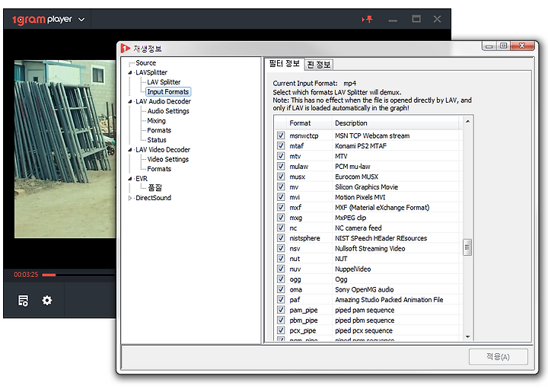The width and height of the screenshot is (548, 392).
Task: Switch to the 필터 정보 tab
Action: click(x=284, y=64)
